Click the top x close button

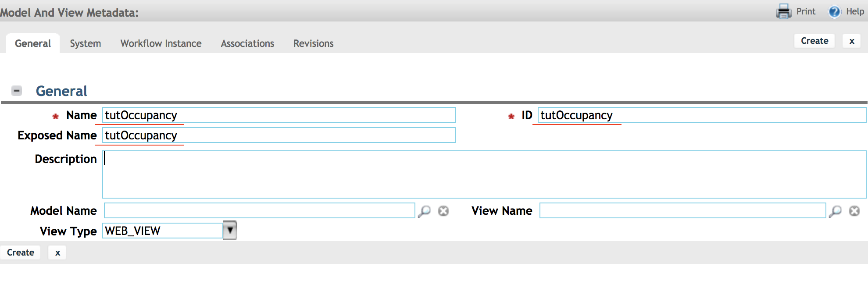[x=852, y=41]
